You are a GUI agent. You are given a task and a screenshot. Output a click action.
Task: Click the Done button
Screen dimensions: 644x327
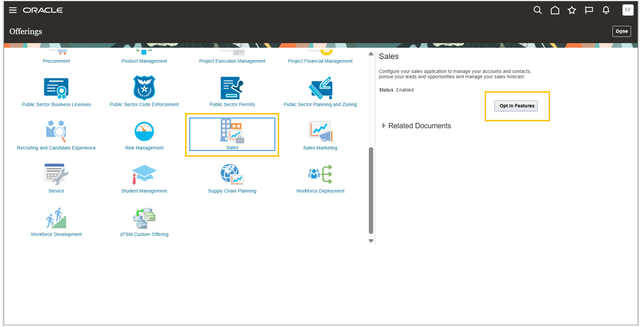[x=621, y=31]
